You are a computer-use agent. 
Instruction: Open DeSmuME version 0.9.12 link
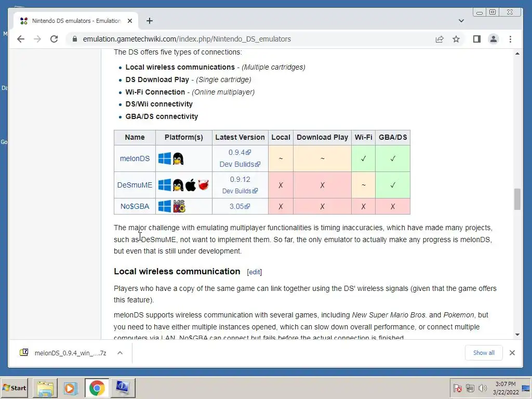[x=240, y=179]
